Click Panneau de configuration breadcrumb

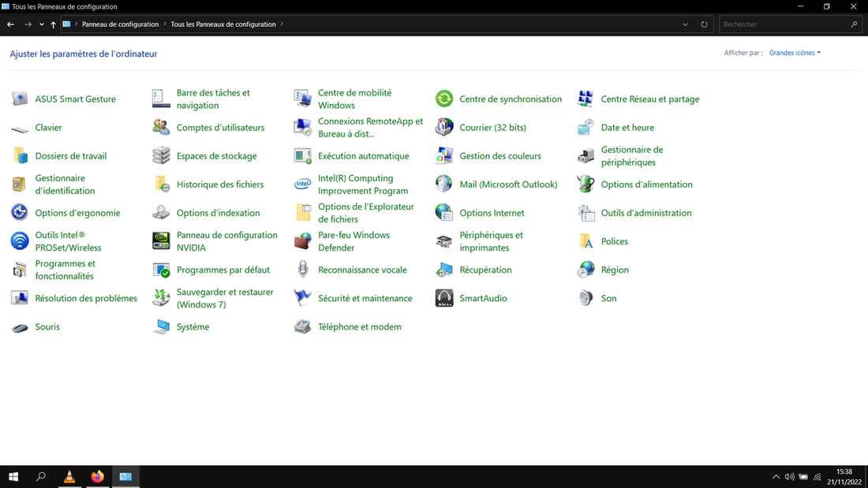(120, 24)
